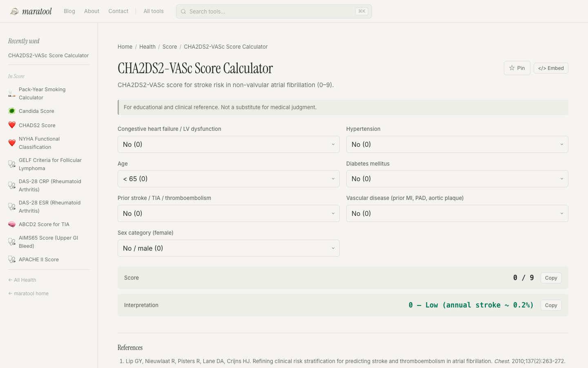Click the educational disclaimer notice
The width and height of the screenshot is (588, 368).
pyautogui.click(x=343, y=107)
